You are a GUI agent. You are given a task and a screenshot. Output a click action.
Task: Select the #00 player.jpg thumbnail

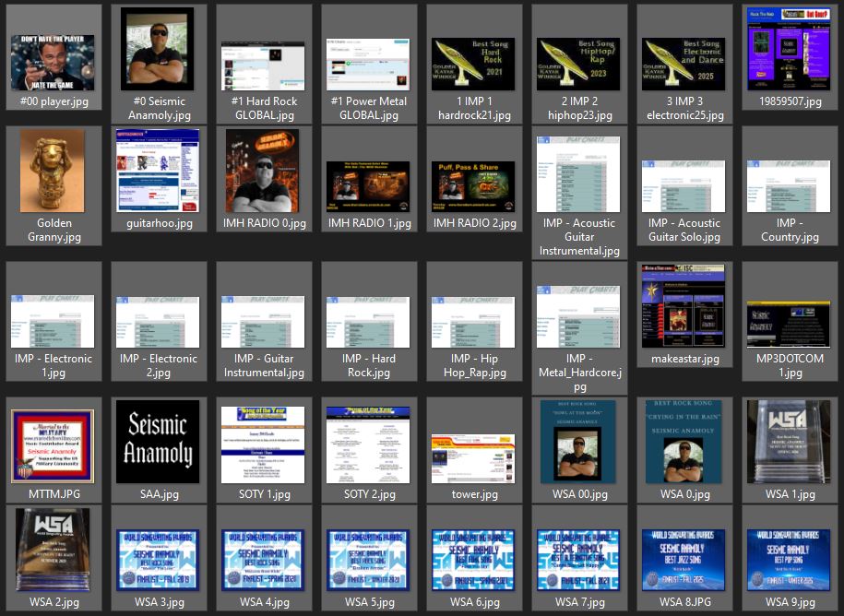(x=53, y=63)
